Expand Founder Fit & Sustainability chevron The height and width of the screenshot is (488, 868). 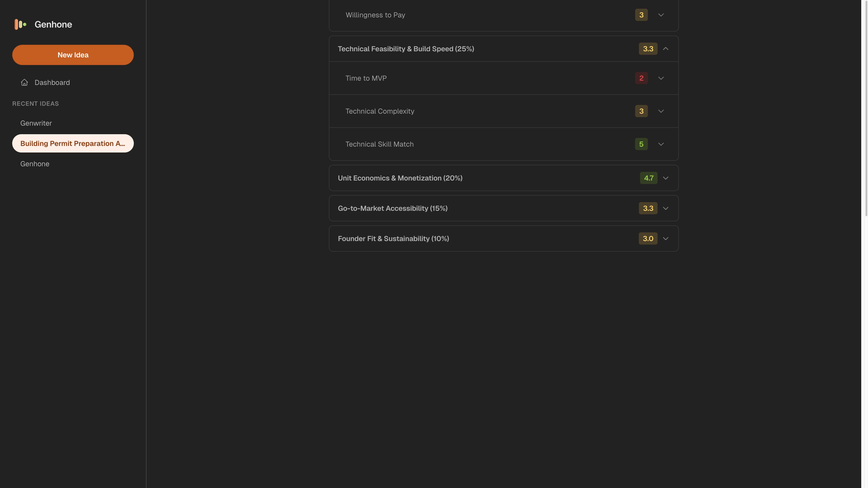point(665,239)
